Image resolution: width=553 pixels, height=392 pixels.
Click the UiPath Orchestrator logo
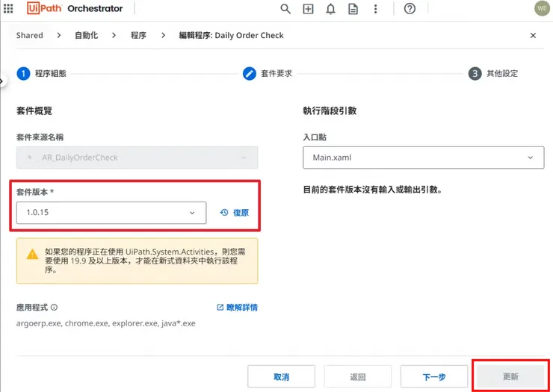(75, 8)
